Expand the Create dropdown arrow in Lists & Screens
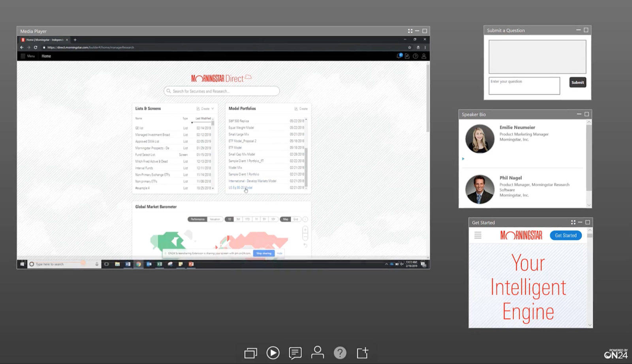Image resolution: width=632 pixels, height=364 pixels. tap(213, 109)
